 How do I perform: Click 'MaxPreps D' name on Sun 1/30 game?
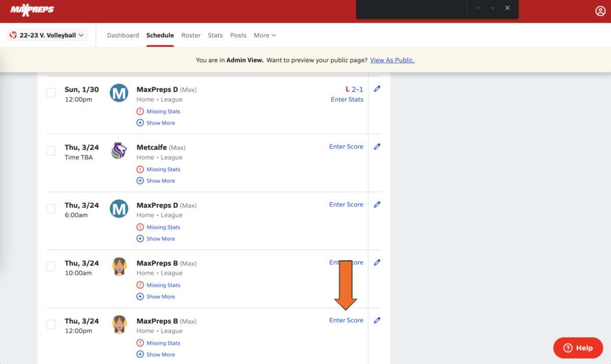157,90
